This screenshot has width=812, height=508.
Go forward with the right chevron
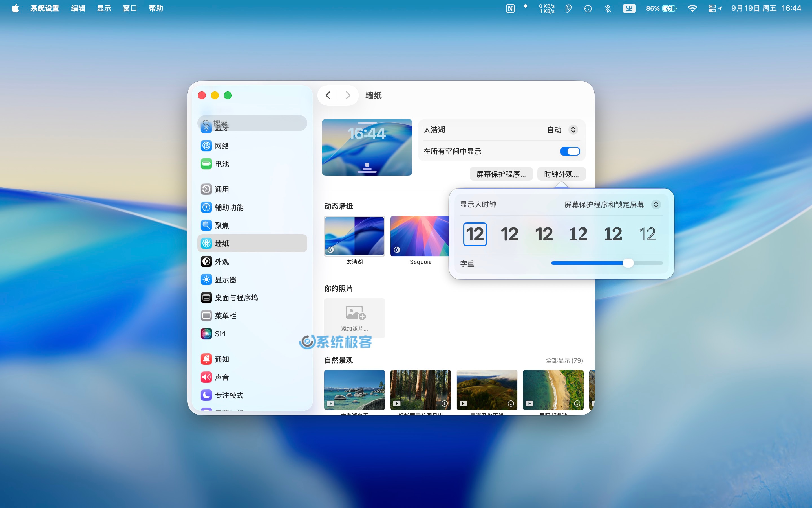coord(348,96)
